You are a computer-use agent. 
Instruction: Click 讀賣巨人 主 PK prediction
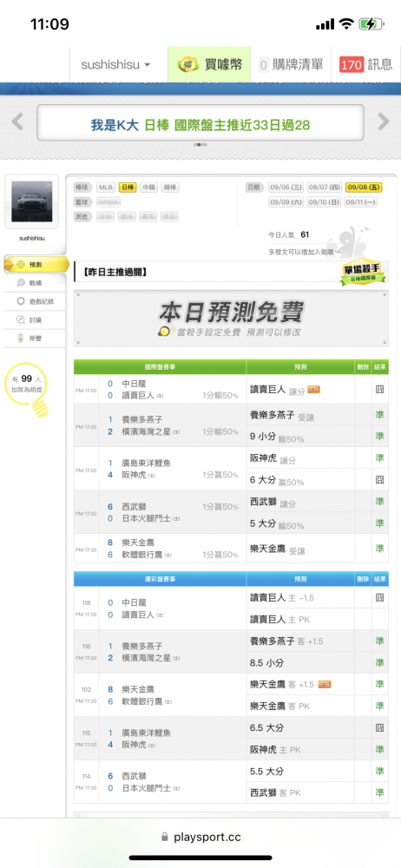279,619
